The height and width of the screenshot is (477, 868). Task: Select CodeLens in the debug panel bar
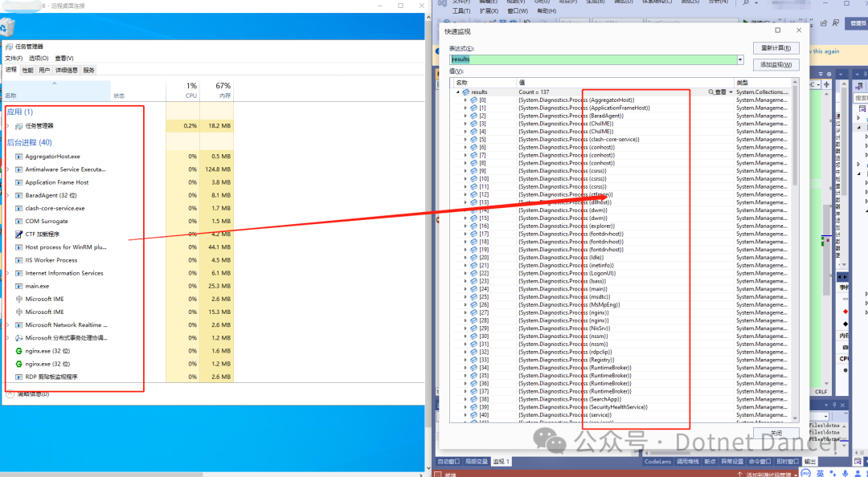click(657, 461)
